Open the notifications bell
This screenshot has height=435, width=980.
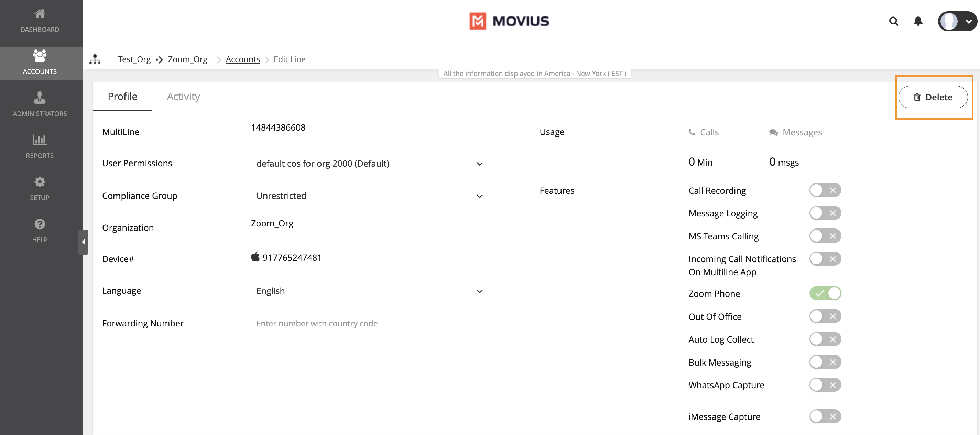coord(918,21)
